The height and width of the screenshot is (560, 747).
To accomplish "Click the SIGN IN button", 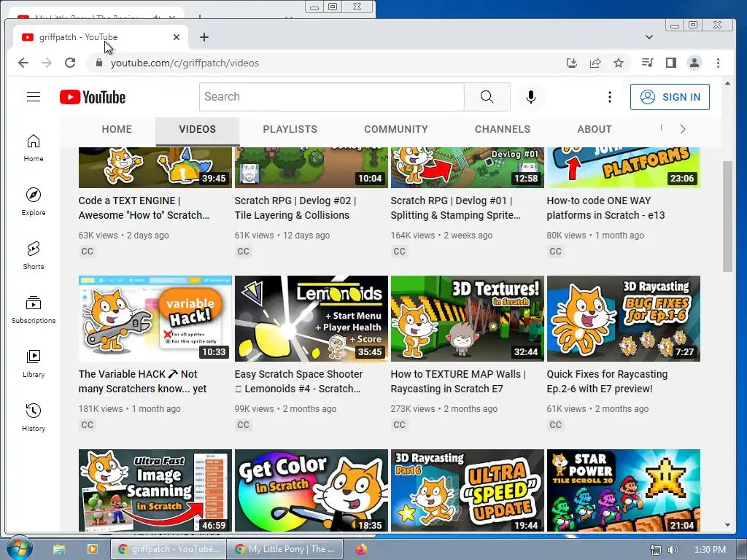I will coord(670,97).
